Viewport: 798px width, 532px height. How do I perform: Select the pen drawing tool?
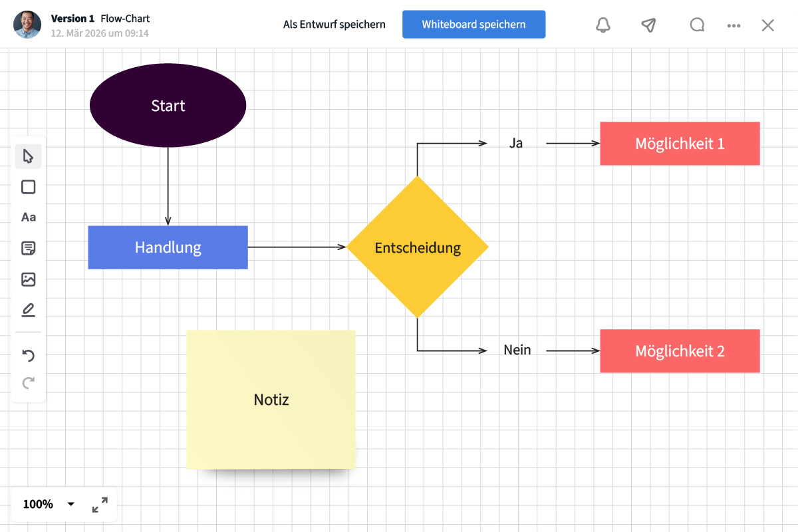(x=28, y=310)
